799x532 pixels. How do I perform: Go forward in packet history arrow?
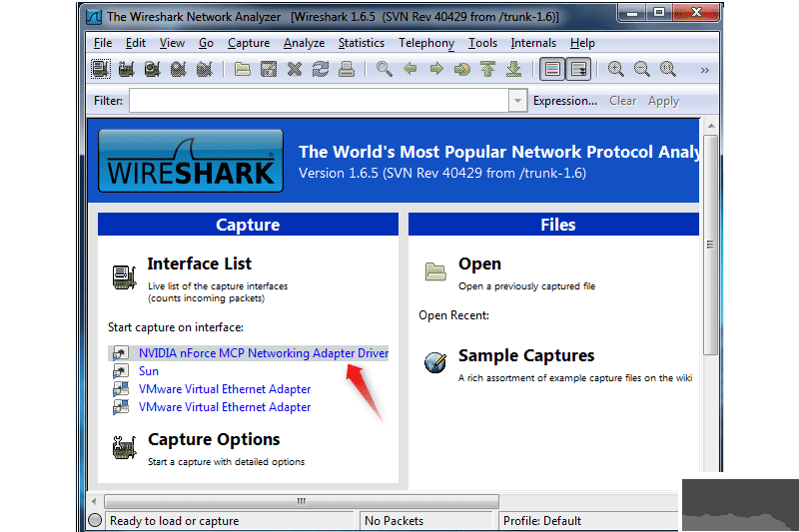point(436,69)
